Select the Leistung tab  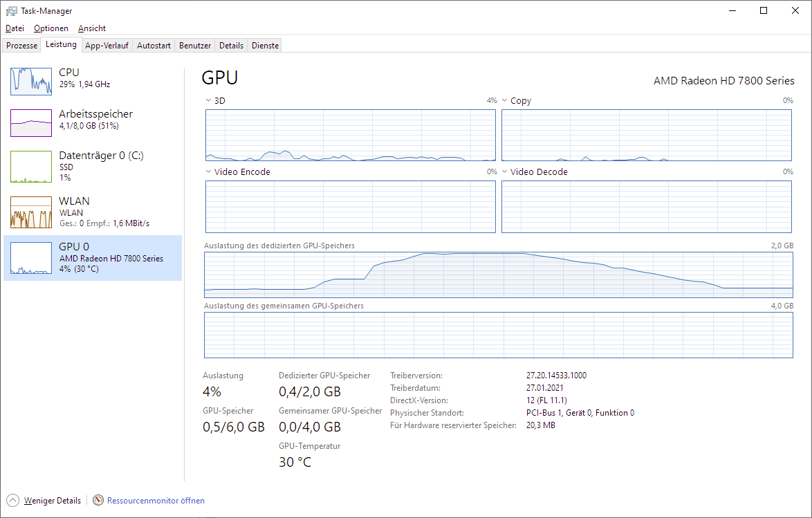(61, 44)
